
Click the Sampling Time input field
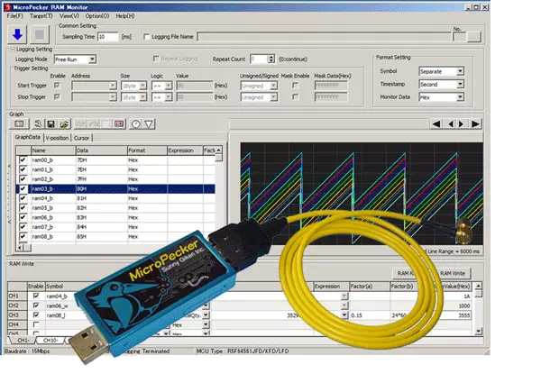coord(112,36)
